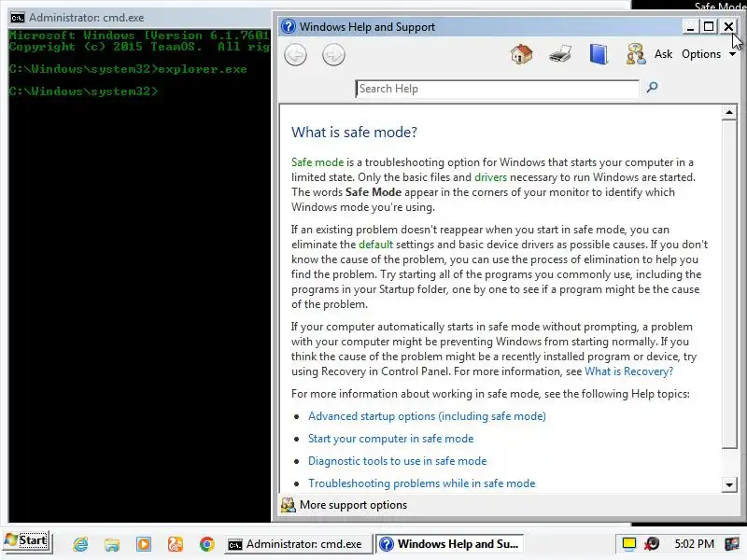This screenshot has width=747, height=560.
Task: Switch to Administrator: cmd.exe taskbar button
Action: (297, 544)
